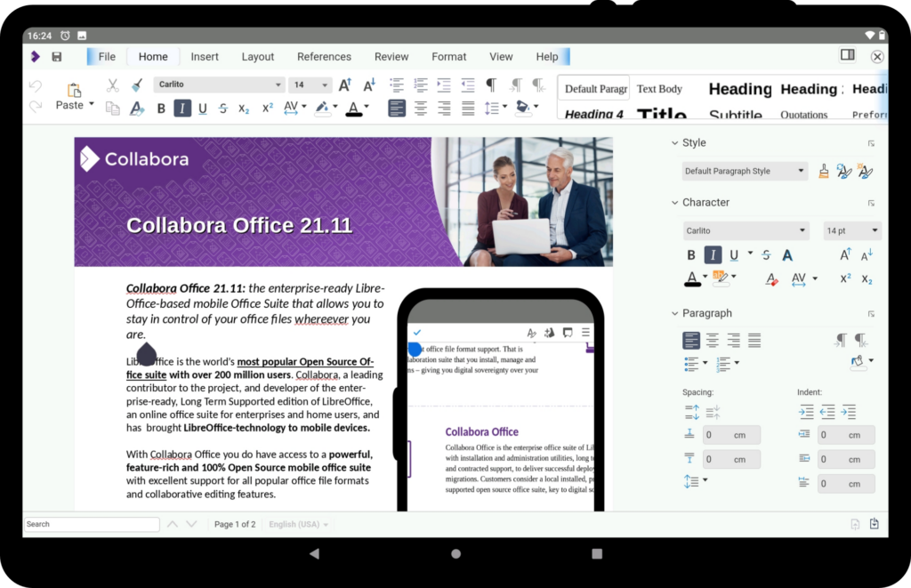Click the Cut scissors icon
Viewport: 911px width, 588px height.
(112, 85)
